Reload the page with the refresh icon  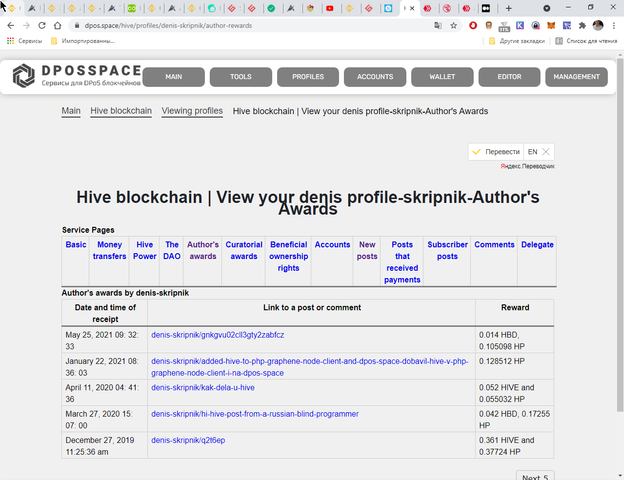tap(42, 25)
